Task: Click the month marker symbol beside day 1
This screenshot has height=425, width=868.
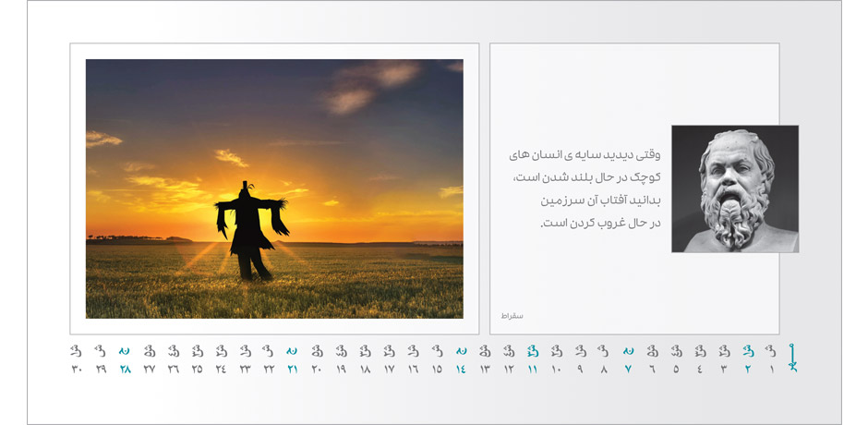Action: tap(791, 358)
